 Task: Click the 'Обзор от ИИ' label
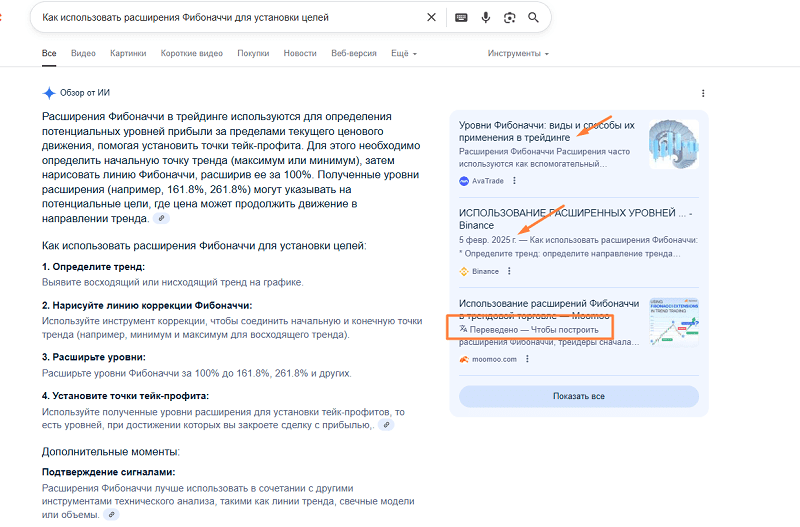(x=85, y=93)
